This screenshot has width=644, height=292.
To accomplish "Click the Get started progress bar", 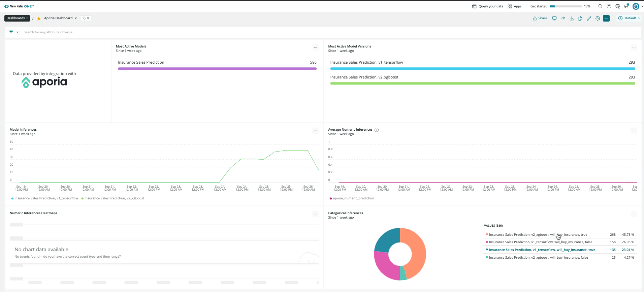I will (566, 6).
